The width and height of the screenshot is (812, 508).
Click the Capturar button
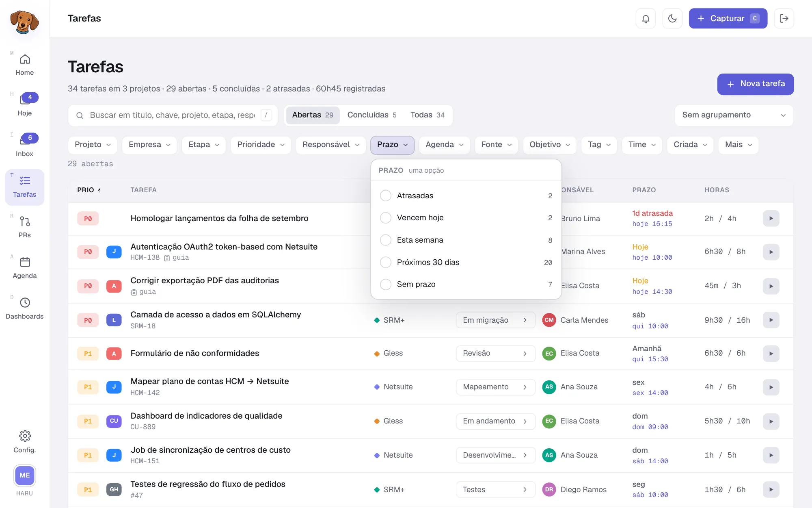tap(728, 18)
